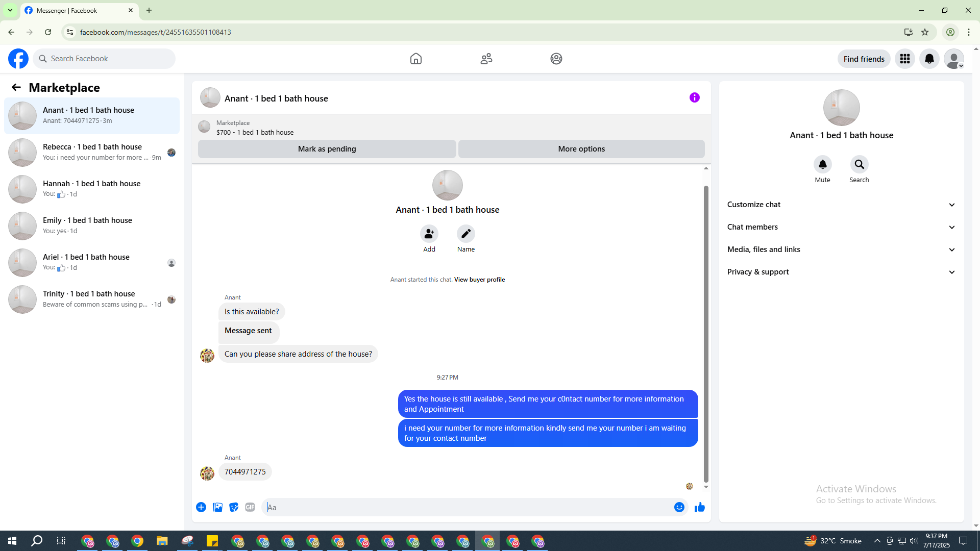Show hidden system tray icons
The height and width of the screenshot is (551, 980).
(877, 541)
